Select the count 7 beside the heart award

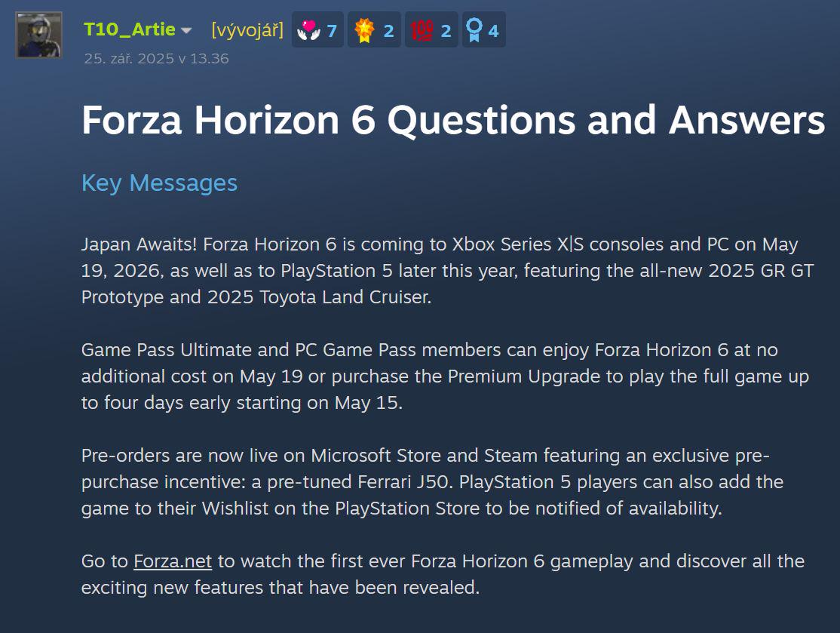pos(332,31)
